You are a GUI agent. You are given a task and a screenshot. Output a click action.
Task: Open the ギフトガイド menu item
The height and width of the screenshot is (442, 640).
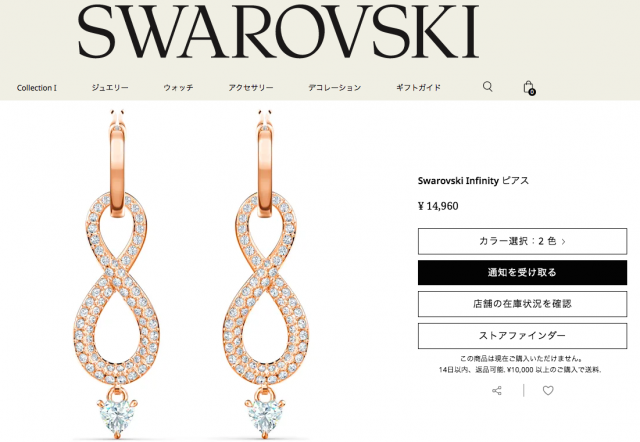tap(418, 87)
